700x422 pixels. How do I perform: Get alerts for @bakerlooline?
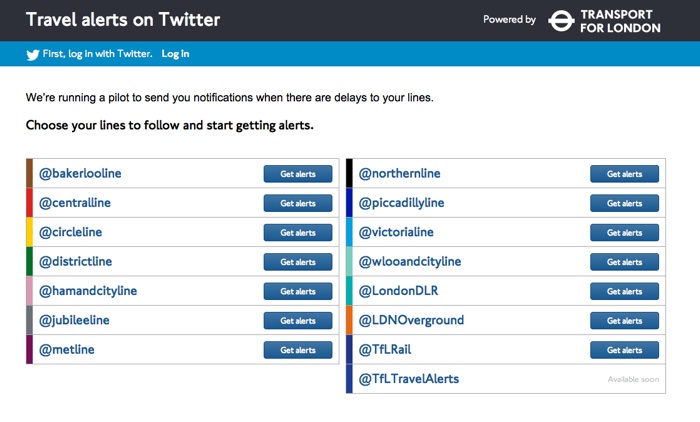click(x=297, y=174)
